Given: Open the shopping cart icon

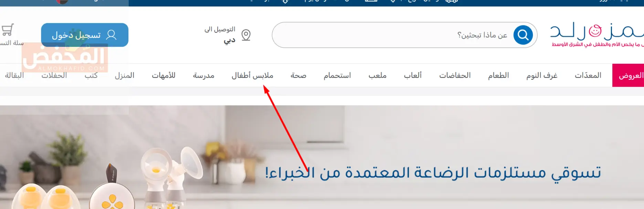Looking at the screenshot, I should [8, 30].
